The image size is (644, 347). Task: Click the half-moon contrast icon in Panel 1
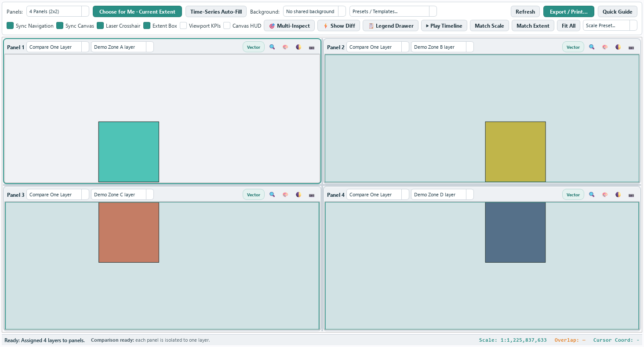coord(298,47)
